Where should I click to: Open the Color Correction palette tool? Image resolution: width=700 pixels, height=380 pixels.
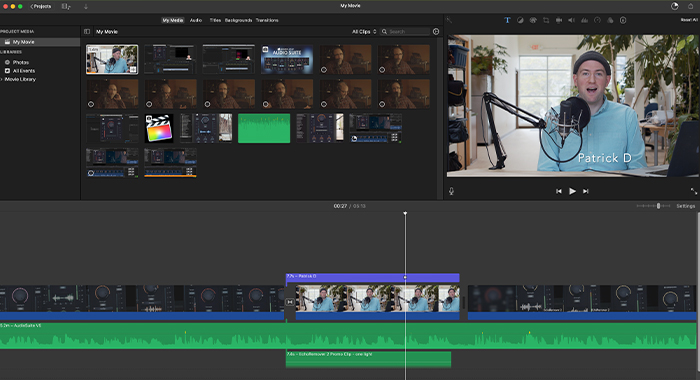coord(533,20)
